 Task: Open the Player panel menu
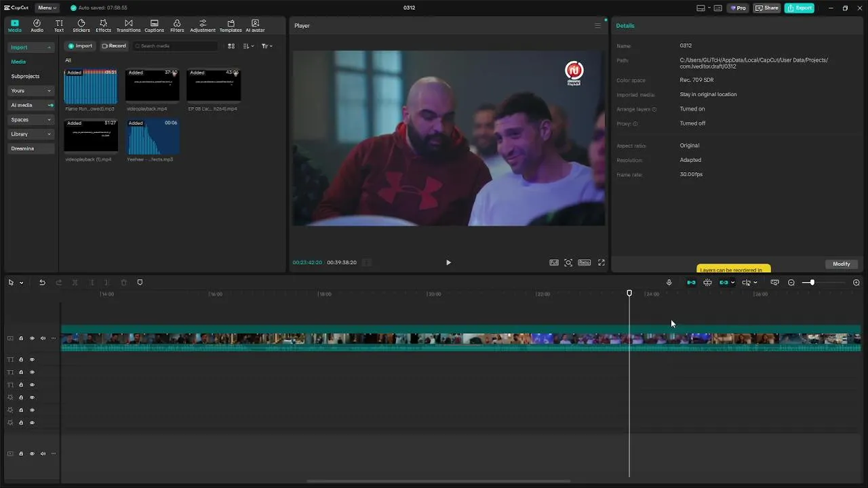(597, 26)
